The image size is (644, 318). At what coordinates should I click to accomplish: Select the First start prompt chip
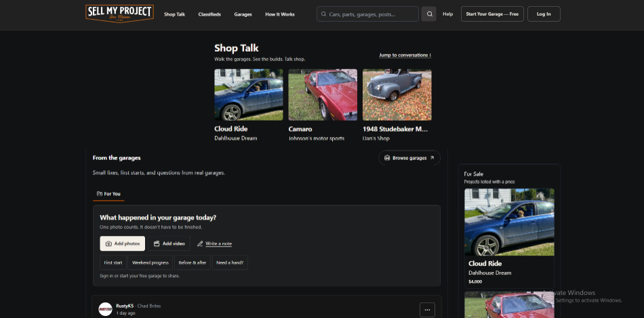[113, 262]
